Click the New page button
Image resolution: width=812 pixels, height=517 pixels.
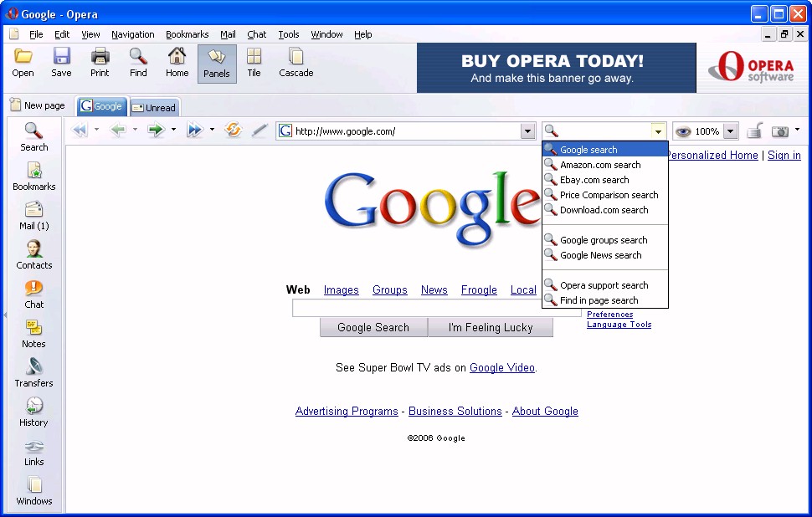pos(38,105)
